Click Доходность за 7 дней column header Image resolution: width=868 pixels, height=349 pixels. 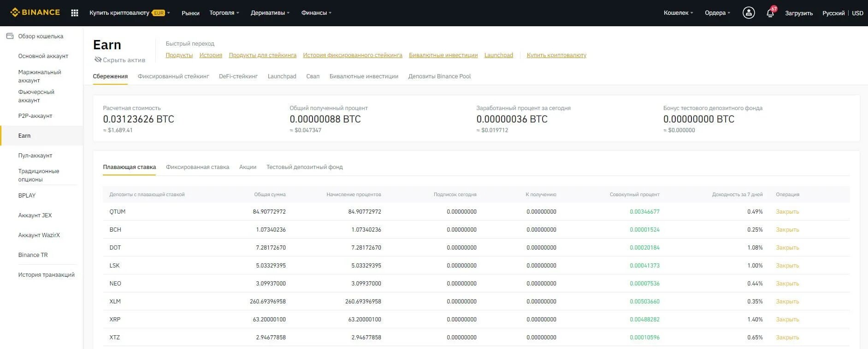pyautogui.click(x=737, y=195)
